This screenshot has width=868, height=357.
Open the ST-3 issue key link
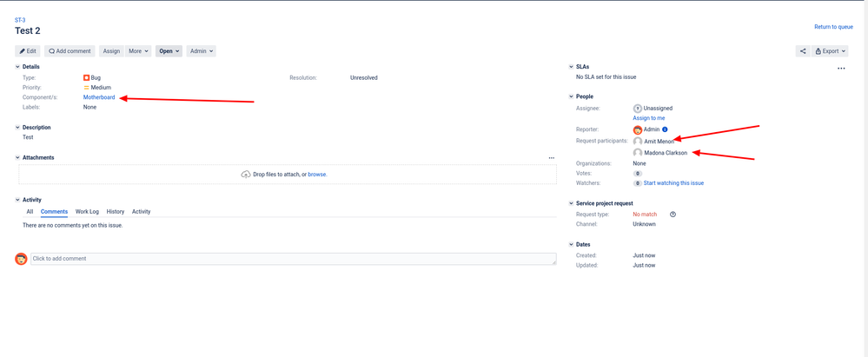[x=20, y=20]
